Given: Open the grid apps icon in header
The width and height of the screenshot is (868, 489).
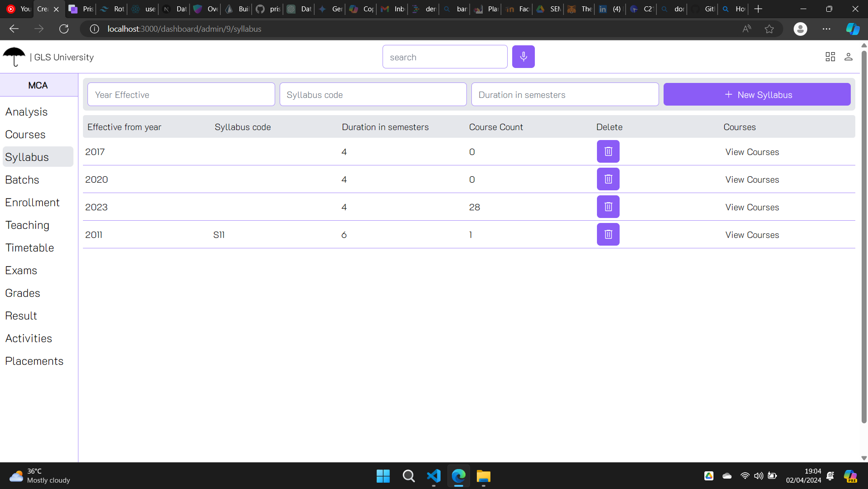Looking at the screenshot, I should coord(830,57).
